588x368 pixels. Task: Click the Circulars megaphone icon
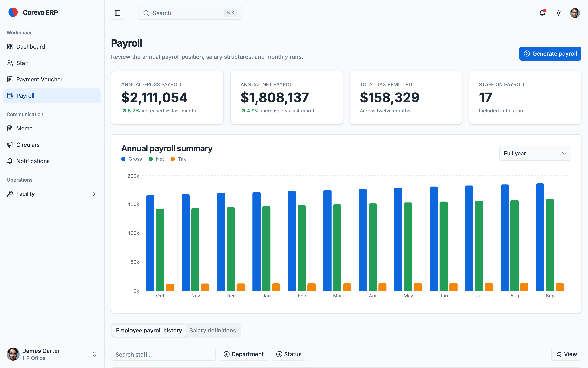pos(10,145)
